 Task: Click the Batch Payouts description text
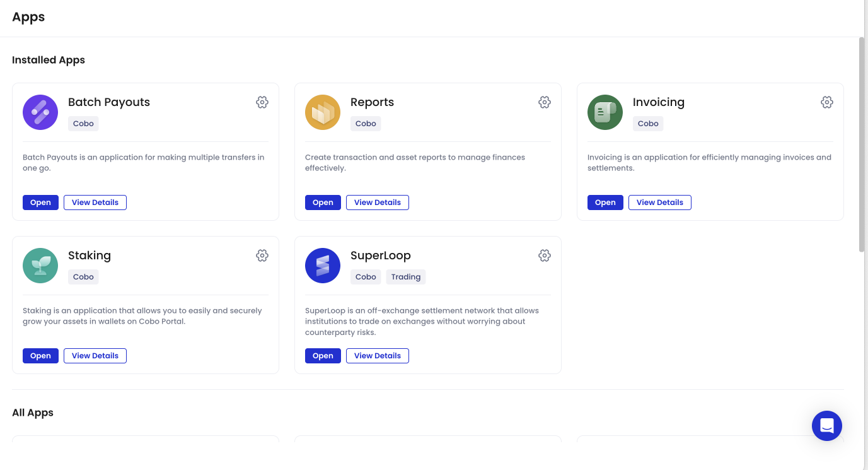144,163
